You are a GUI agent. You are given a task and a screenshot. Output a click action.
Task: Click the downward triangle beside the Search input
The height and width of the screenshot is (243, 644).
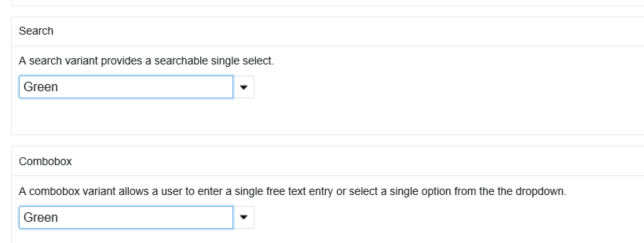tap(243, 87)
